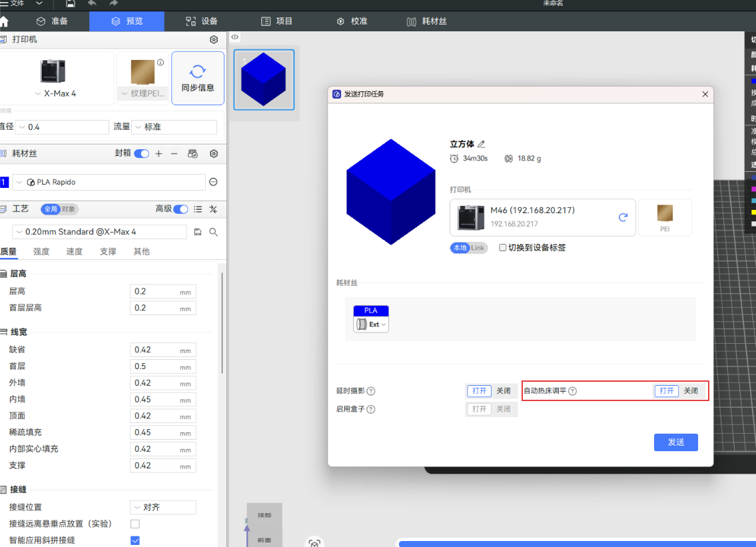
Task: Switch to the 准备 tab
Action: click(53, 21)
